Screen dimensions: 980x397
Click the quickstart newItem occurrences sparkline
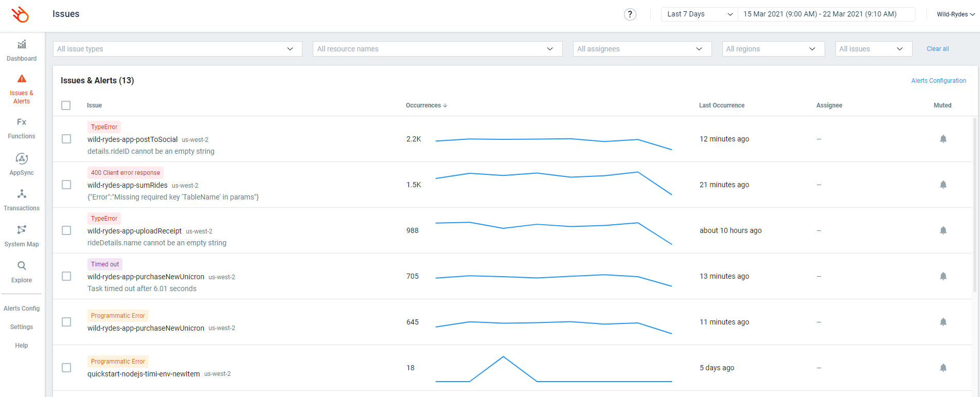coord(554,369)
